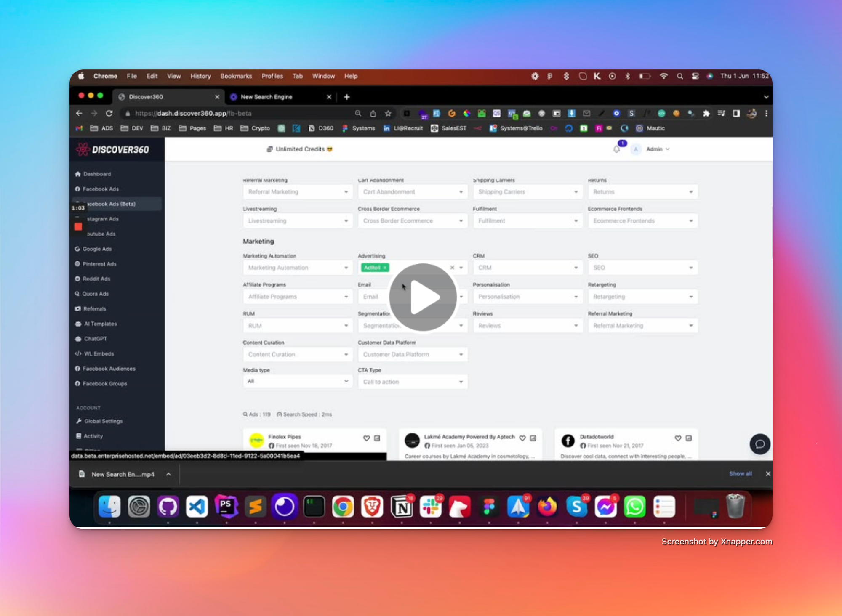
Task: Click the notification bell icon
Action: pyautogui.click(x=616, y=149)
